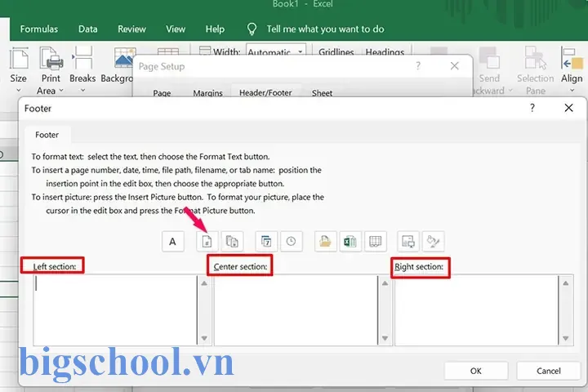This screenshot has width=588, height=392.
Task: Click the Format Text button
Action: [x=173, y=241]
